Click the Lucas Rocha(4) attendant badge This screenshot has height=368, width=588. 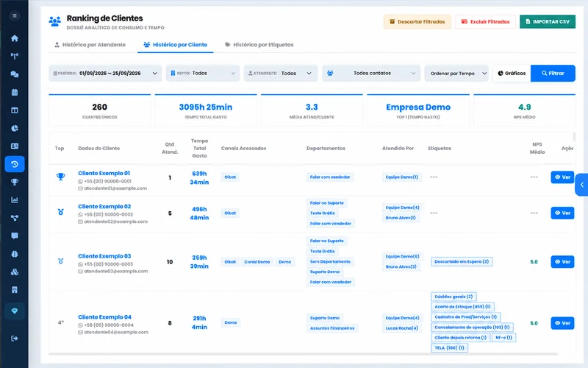coord(401,328)
